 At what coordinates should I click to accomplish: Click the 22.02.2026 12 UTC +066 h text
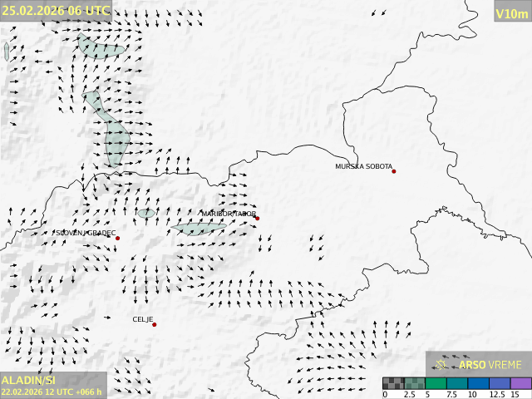[x=52, y=392]
